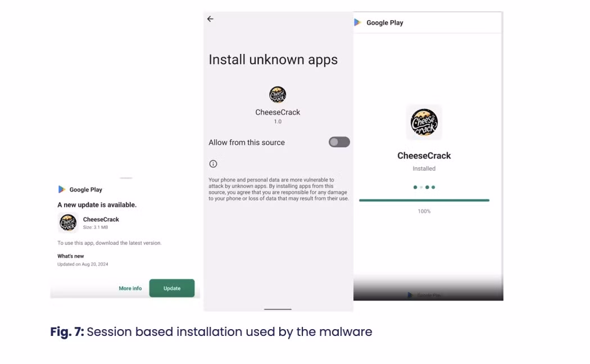Select the CheeseCrack title on the Installed screen
Image resolution: width=590 pixels, height=364 pixels.
point(424,156)
